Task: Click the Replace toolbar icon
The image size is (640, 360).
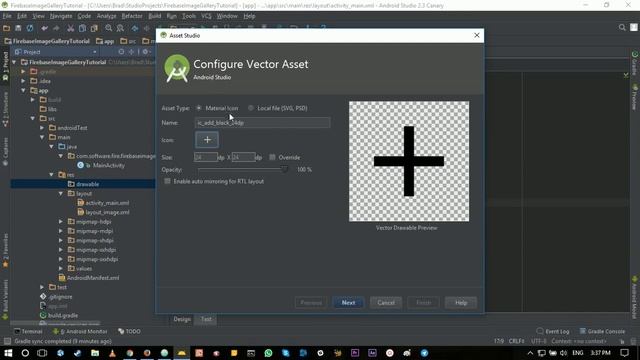Action: tap(120, 28)
